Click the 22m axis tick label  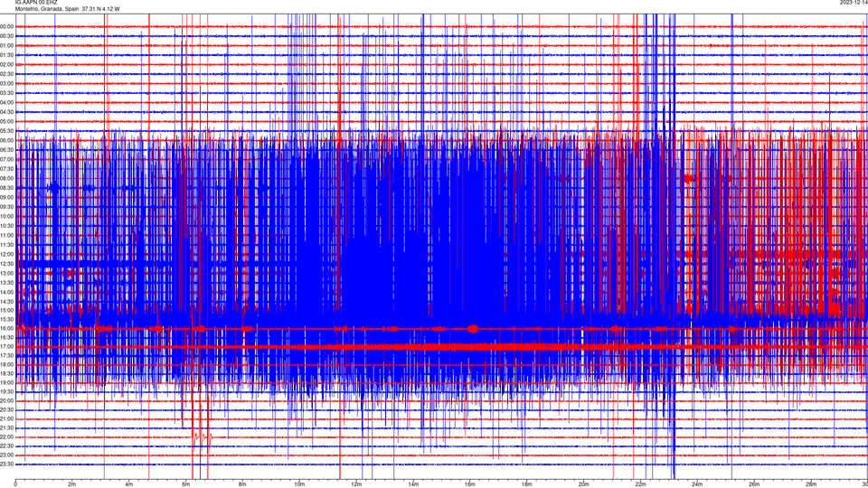click(x=640, y=484)
